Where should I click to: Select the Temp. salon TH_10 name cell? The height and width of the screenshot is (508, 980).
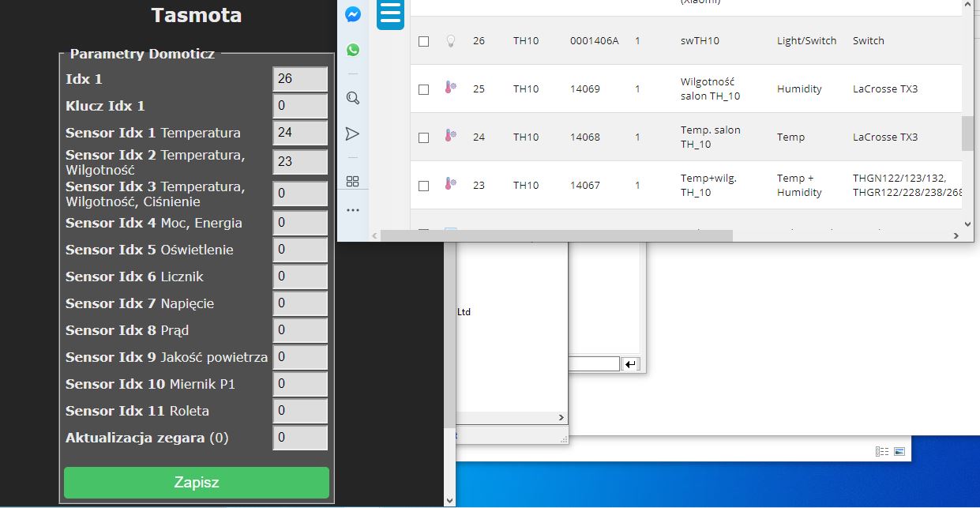(711, 137)
